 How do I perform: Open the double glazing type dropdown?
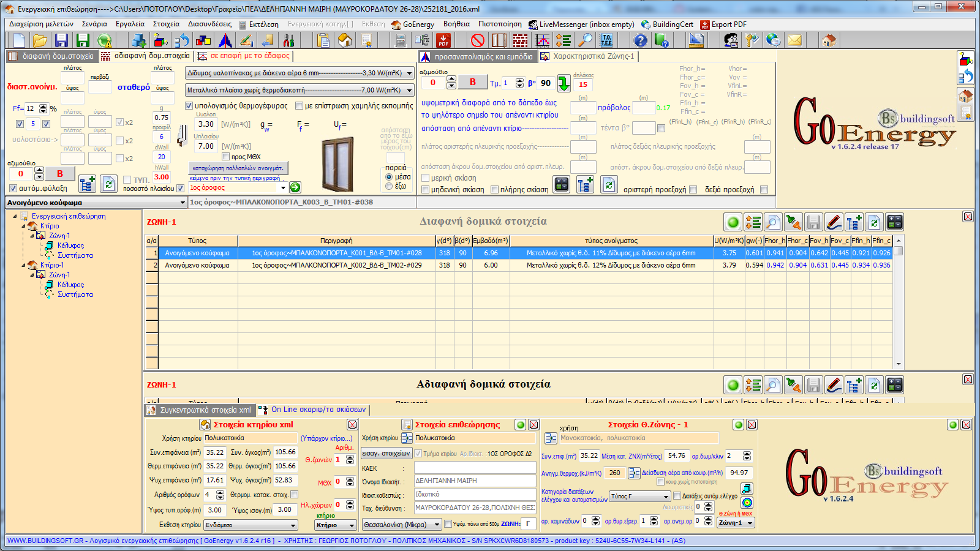(409, 73)
